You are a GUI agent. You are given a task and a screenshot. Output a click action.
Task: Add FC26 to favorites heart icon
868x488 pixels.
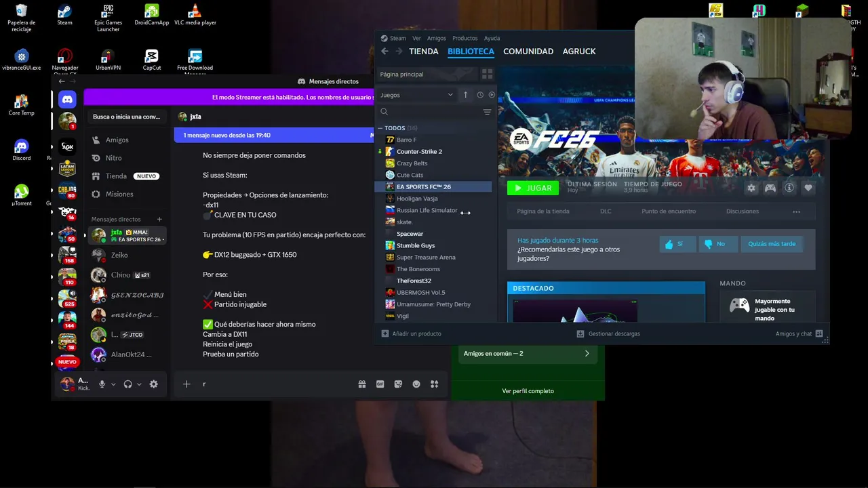[x=808, y=188]
